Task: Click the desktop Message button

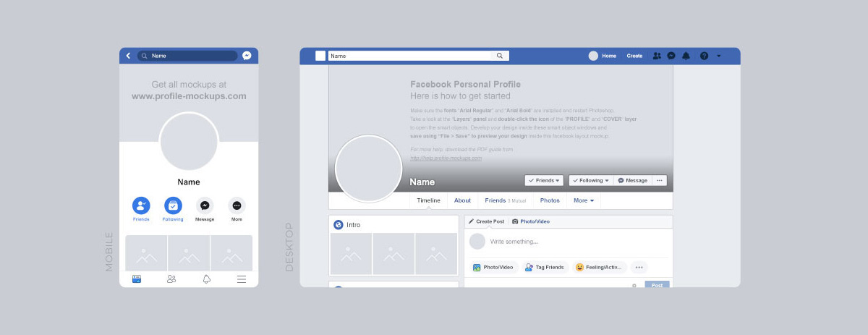Action: point(633,180)
